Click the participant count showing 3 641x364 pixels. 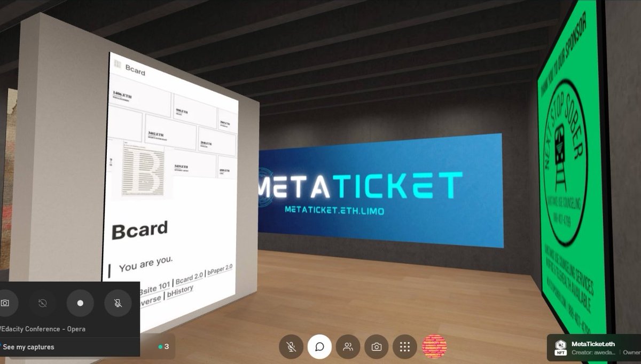(164, 346)
